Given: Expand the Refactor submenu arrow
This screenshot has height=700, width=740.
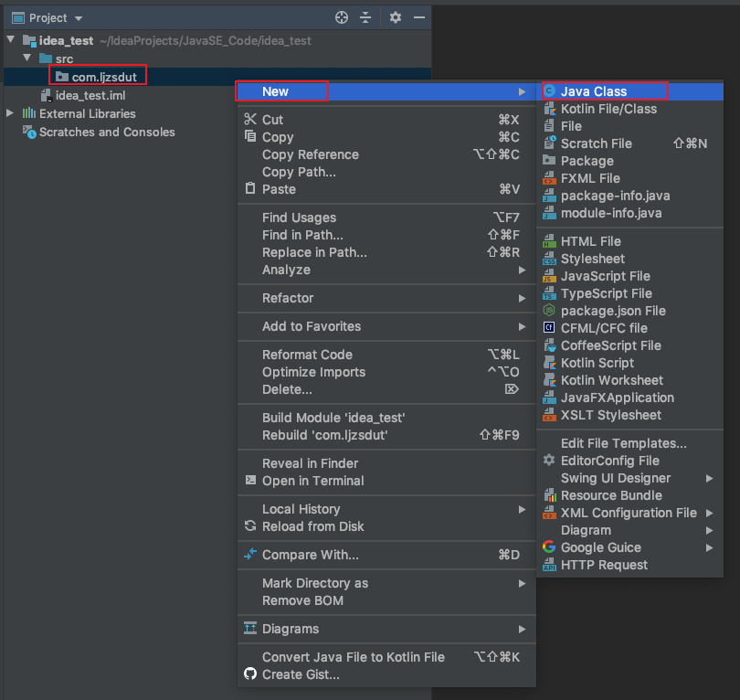Looking at the screenshot, I should pos(522,298).
